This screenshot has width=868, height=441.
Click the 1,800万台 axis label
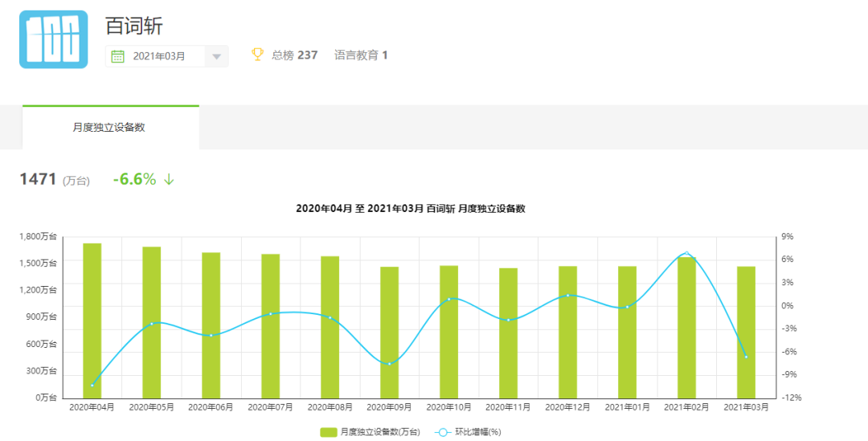coord(39,236)
